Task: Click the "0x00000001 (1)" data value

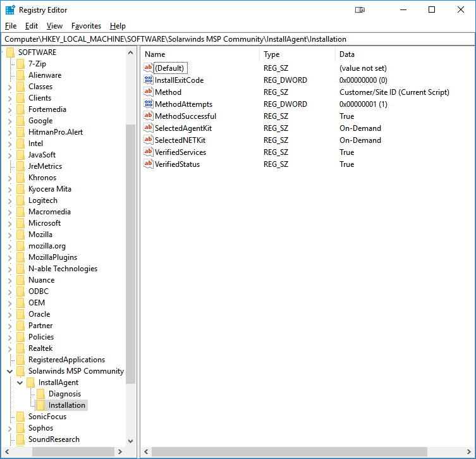Action: point(363,104)
